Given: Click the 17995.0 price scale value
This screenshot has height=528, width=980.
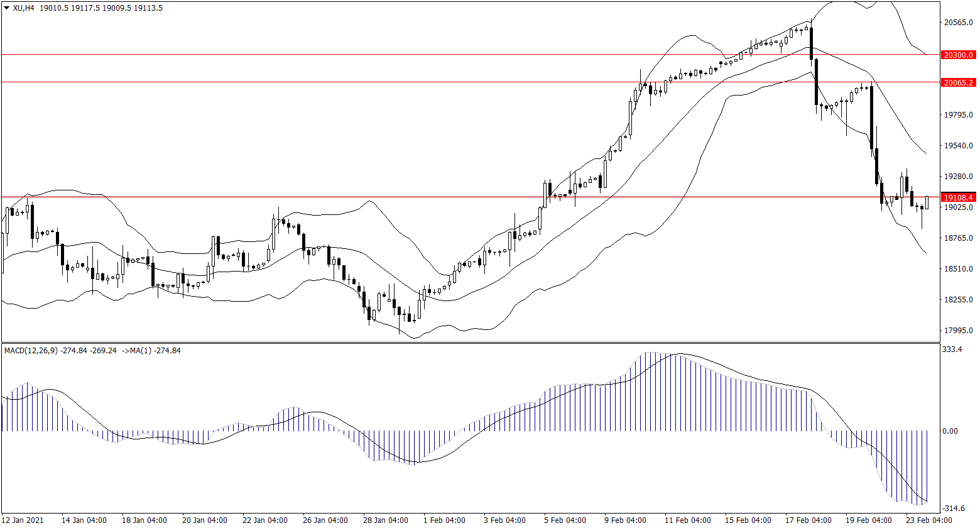Looking at the screenshot, I should (958, 331).
